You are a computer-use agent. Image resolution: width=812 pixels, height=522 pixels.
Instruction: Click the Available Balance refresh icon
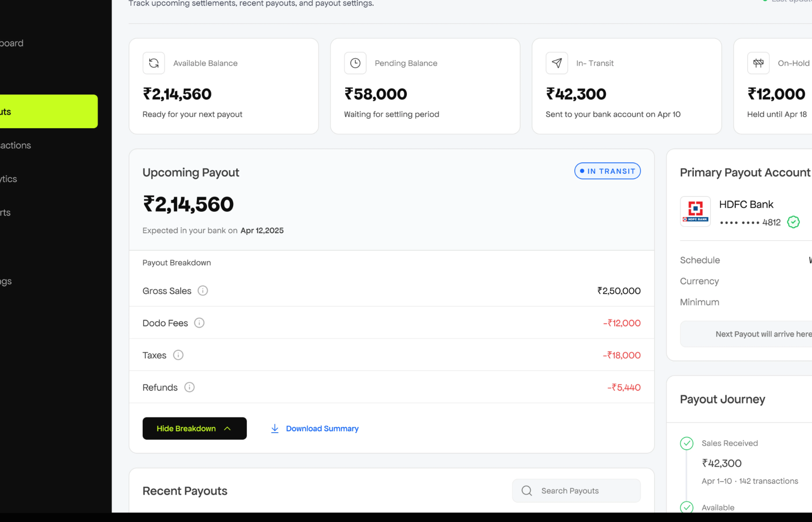154,63
